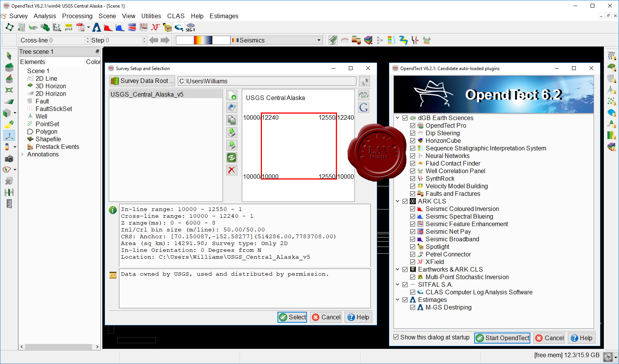Uncheck 'Show this dialog at startup'
Image resolution: width=619 pixels, height=364 pixels.
pyautogui.click(x=396, y=337)
